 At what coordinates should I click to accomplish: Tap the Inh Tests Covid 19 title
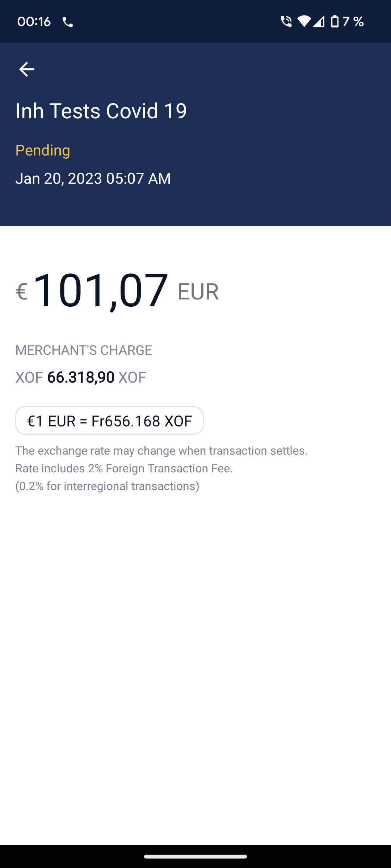coord(101,111)
